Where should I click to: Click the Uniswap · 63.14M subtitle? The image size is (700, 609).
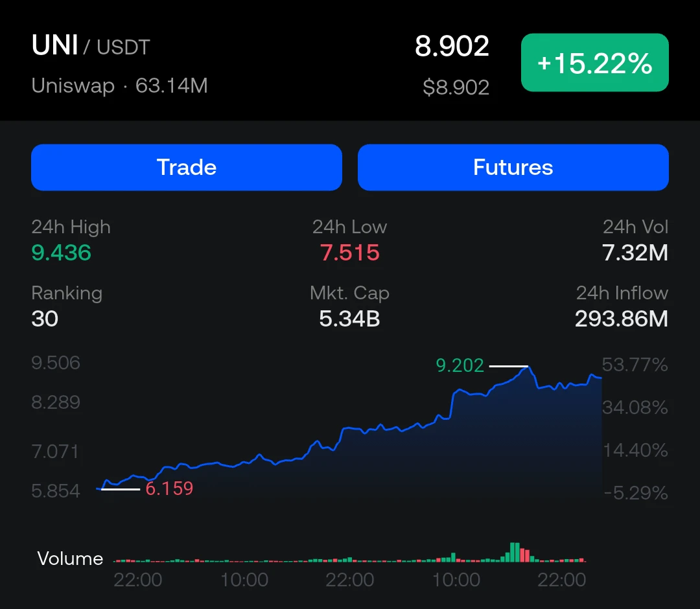[x=120, y=86]
